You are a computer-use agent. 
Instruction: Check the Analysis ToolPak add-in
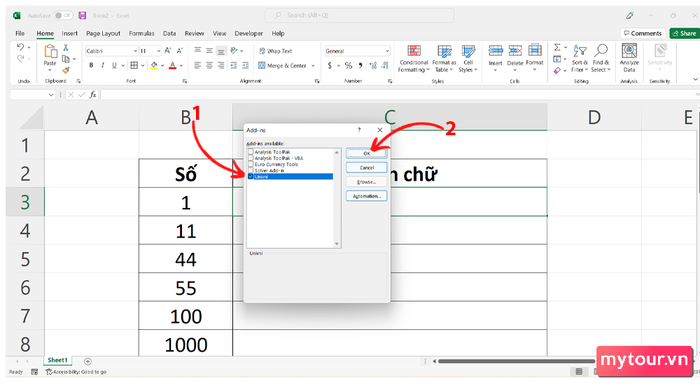click(250, 152)
